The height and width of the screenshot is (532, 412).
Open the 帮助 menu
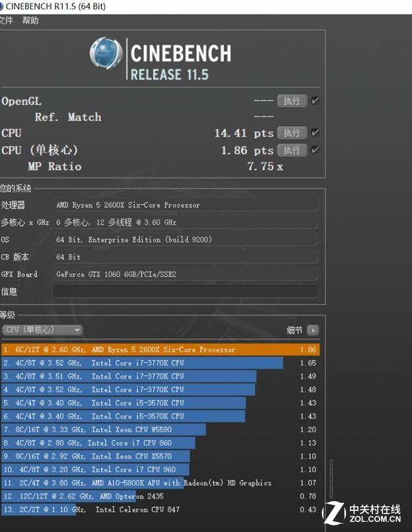(30, 20)
